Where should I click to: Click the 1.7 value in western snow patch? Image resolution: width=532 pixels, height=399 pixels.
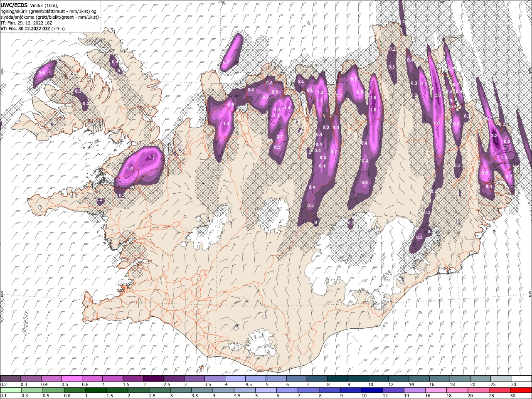coord(152,158)
